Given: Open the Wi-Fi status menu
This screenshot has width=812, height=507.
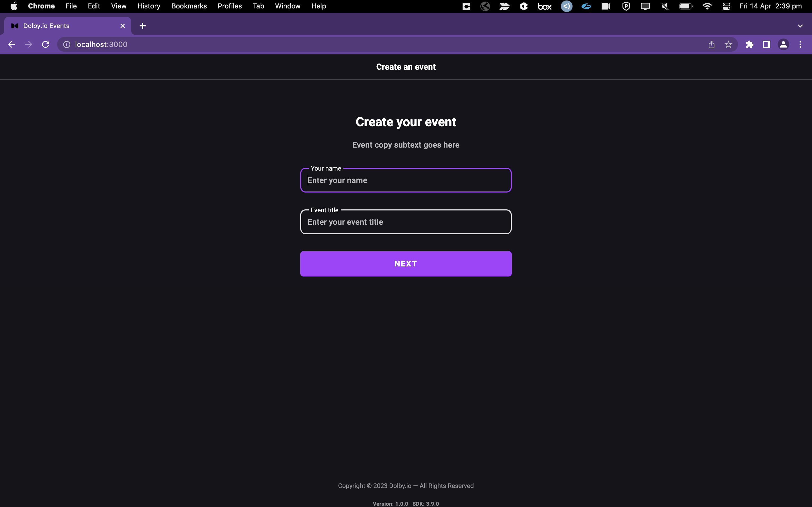Looking at the screenshot, I should (x=707, y=6).
